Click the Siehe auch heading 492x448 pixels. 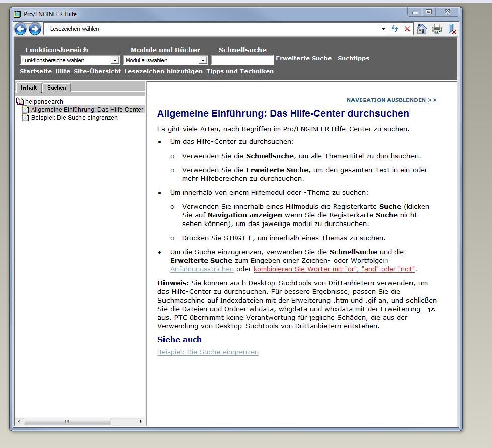180,339
